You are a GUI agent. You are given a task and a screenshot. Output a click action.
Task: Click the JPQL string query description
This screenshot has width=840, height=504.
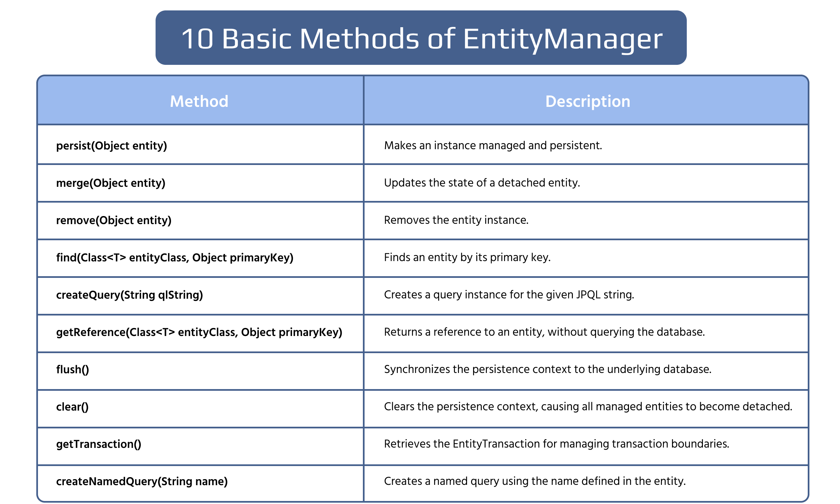(509, 295)
